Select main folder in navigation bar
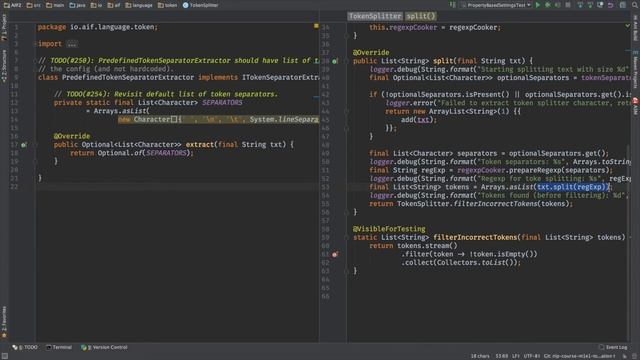Image resolution: width=640 pixels, height=360 pixels. click(55, 5)
